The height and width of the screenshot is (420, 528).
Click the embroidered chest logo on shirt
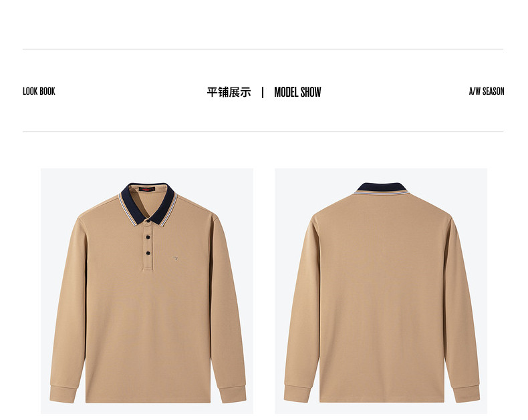(175, 258)
